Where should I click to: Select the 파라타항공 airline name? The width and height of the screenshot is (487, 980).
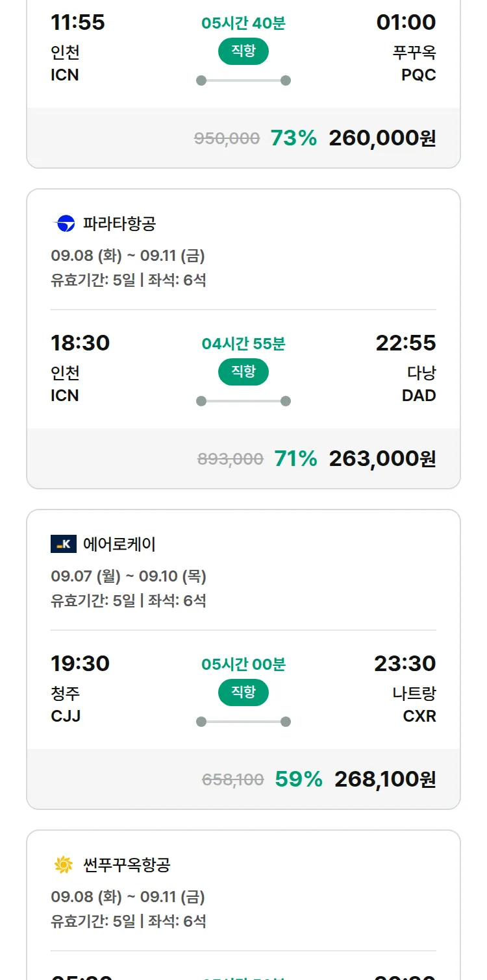119,224
